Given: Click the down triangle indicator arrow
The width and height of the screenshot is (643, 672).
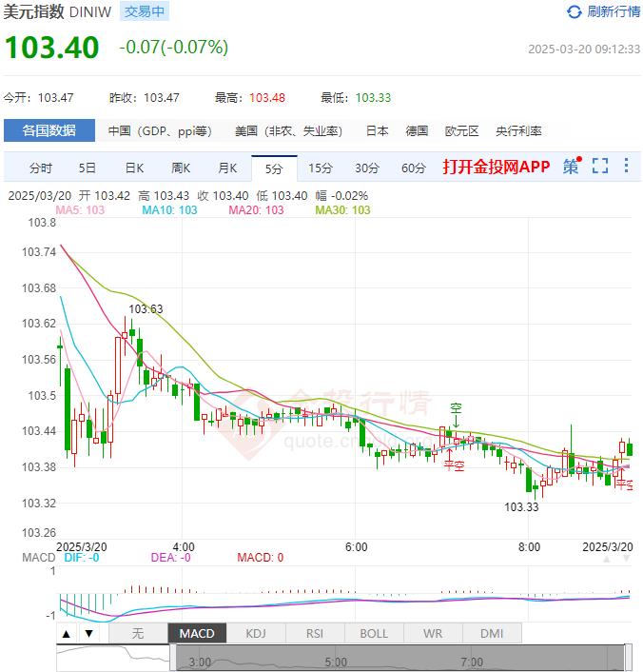Looking at the screenshot, I should (88, 633).
